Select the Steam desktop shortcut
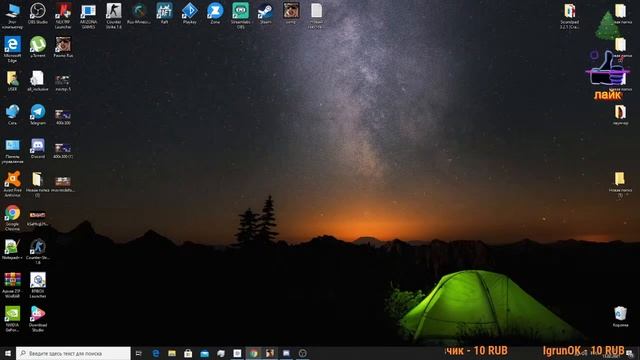Screen dimensions: 640x360 (x=265, y=13)
